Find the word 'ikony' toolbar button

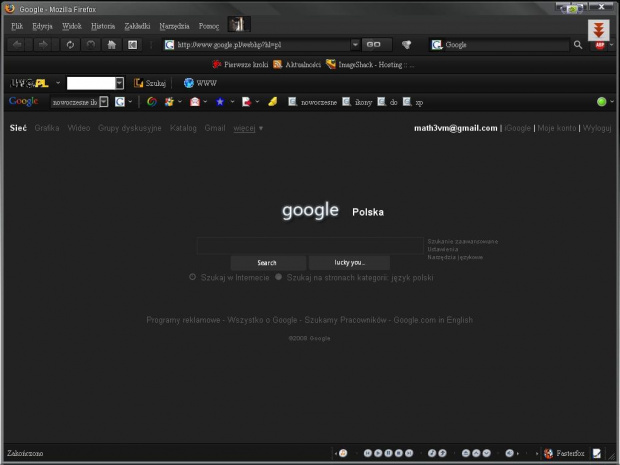(357, 102)
